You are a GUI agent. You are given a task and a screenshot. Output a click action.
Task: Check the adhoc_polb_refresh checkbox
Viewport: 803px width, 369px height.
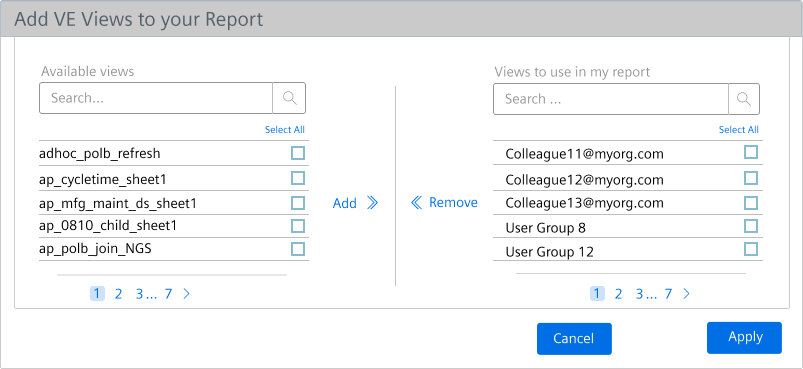click(298, 153)
